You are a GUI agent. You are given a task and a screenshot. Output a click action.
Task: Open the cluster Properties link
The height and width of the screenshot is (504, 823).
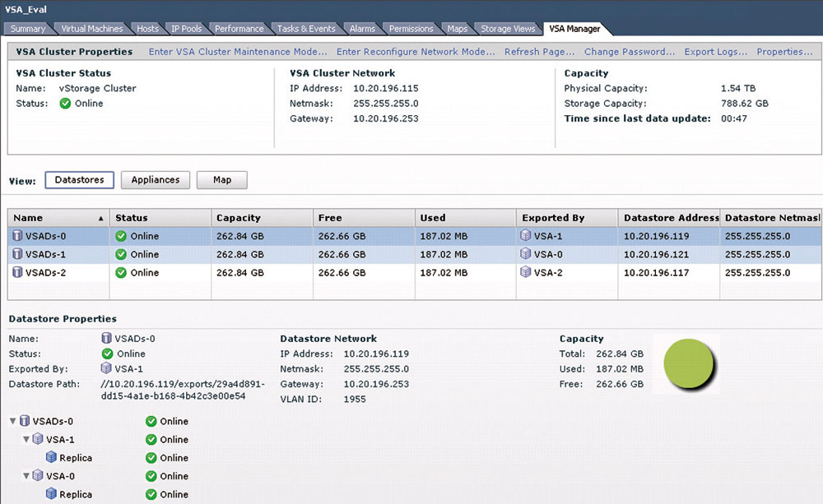tap(784, 52)
